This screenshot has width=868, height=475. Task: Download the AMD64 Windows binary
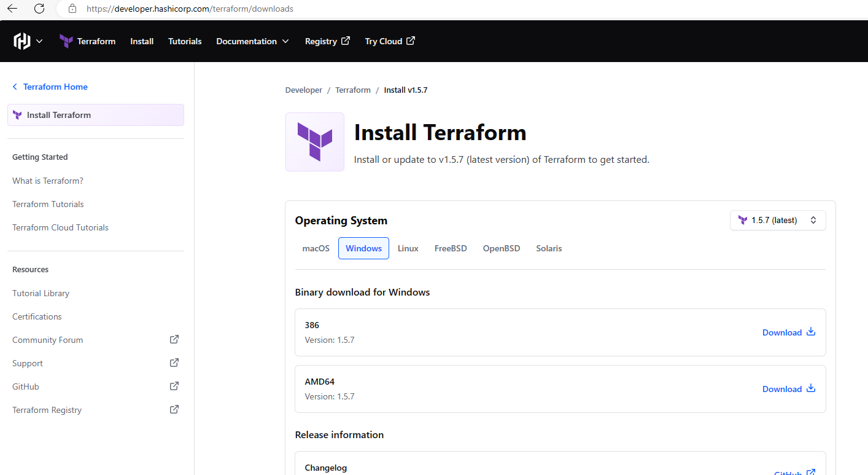tap(789, 389)
